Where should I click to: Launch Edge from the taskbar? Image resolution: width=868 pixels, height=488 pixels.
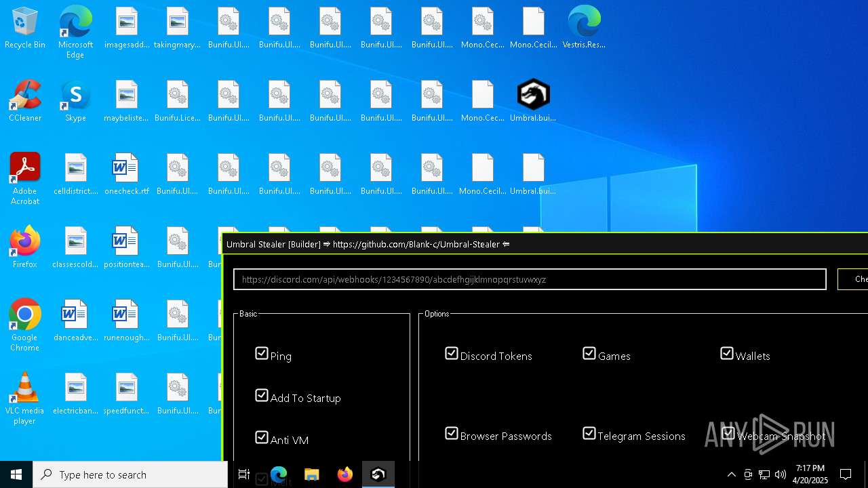(279, 474)
